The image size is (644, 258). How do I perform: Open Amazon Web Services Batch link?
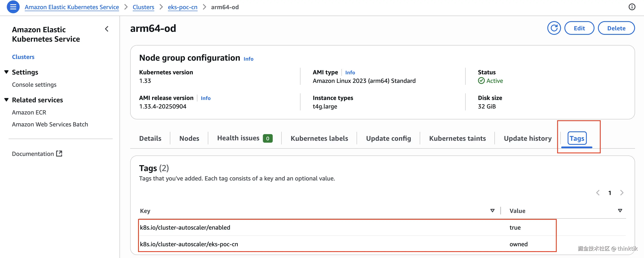50,124
